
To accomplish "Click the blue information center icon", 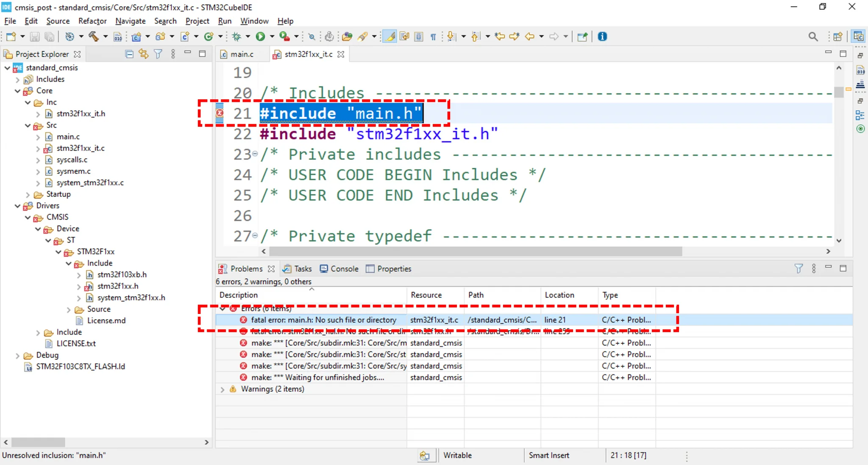I will click(x=602, y=36).
